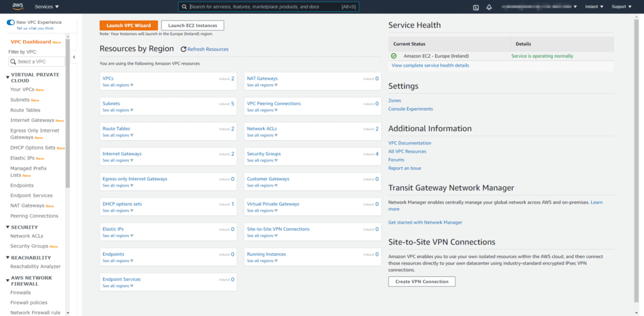Viewport: 644px width, 316px height.
Task: Open the All VPC Resources link
Action: point(408,151)
